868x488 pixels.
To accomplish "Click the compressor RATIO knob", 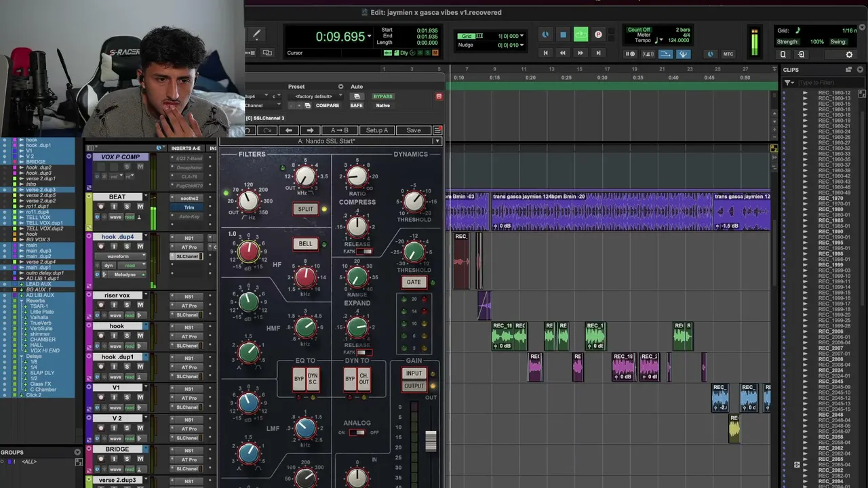I will pyautogui.click(x=357, y=176).
